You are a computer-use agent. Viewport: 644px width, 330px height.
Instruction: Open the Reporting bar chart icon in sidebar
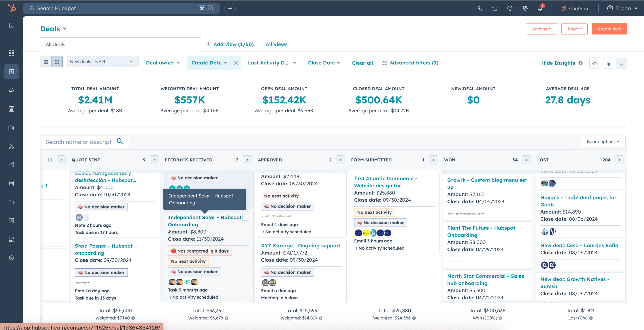[11, 165]
